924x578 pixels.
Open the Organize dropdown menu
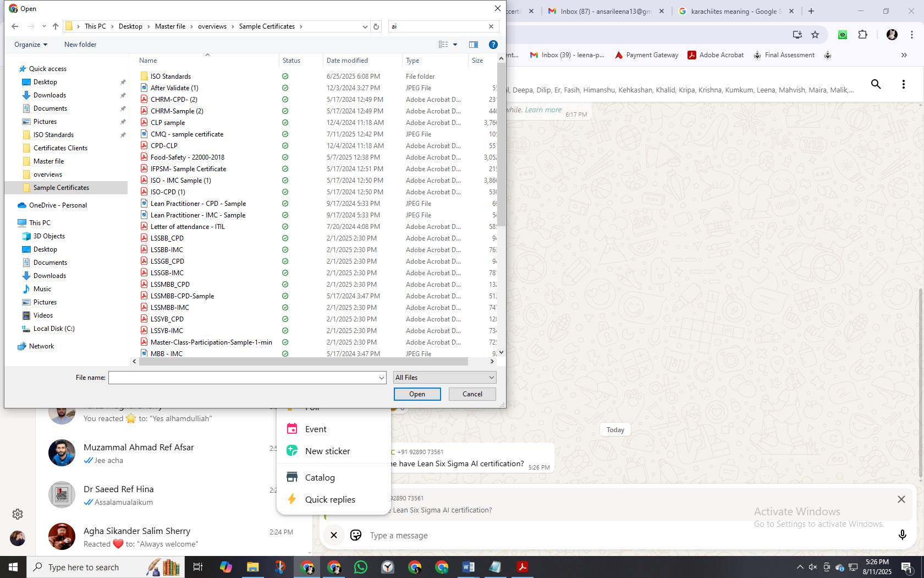click(x=31, y=45)
